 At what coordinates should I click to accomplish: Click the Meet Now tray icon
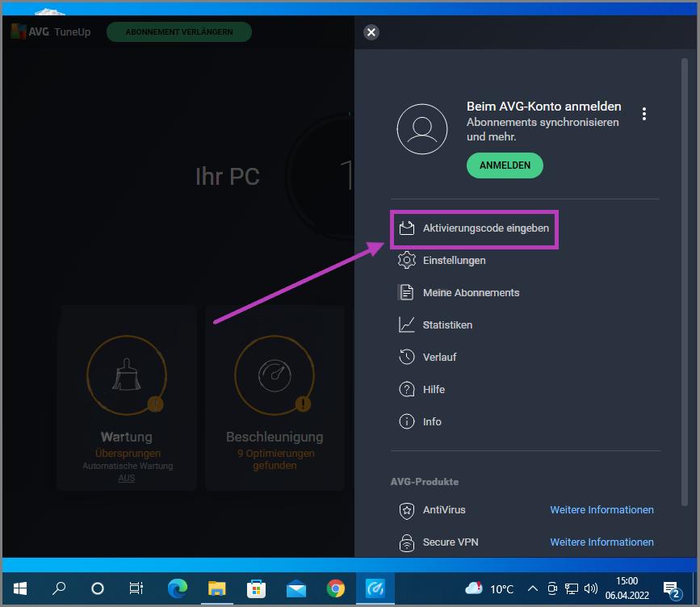pos(552,588)
